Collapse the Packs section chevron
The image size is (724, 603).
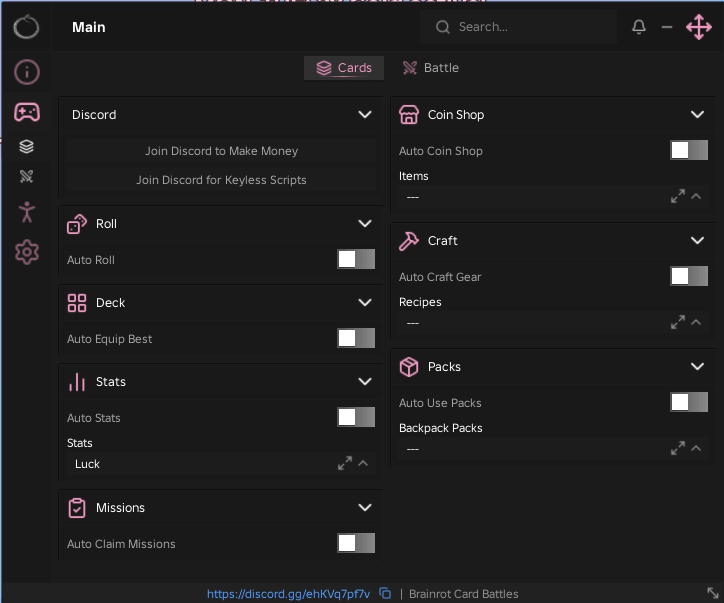click(x=697, y=367)
